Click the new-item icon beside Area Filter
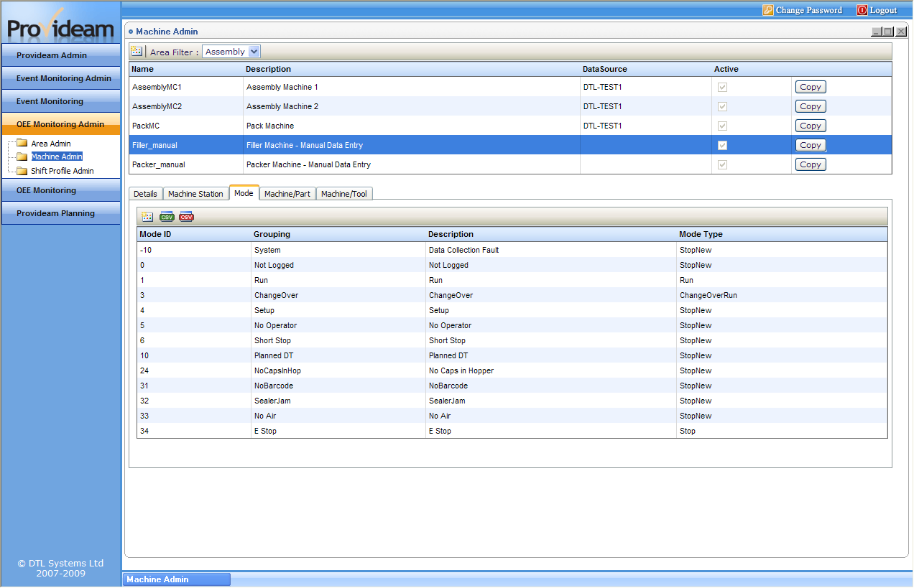914x588 pixels. [x=137, y=52]
